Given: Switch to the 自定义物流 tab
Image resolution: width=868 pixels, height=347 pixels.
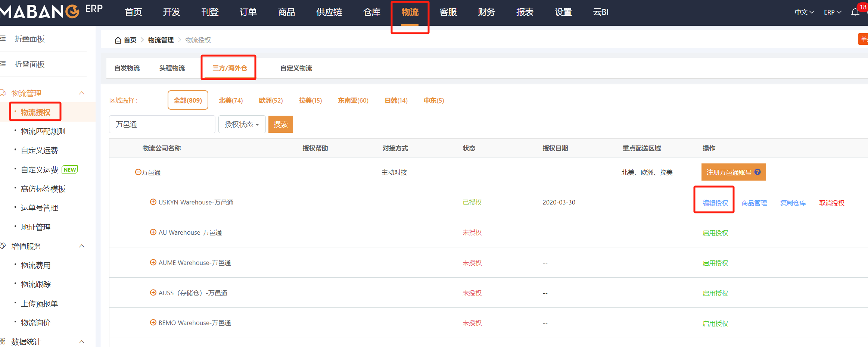Looking at the screenshot, I should point(296,68).
